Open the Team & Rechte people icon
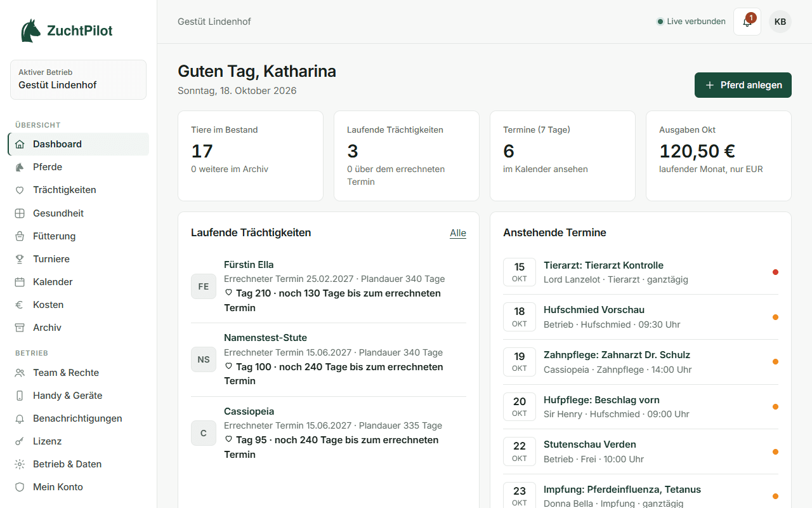812x508 pixels. click(20, 373)
